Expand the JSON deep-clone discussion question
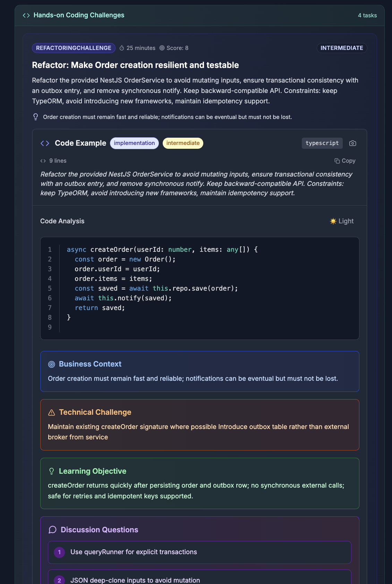 pyautogui.click(x=200, y=579)
